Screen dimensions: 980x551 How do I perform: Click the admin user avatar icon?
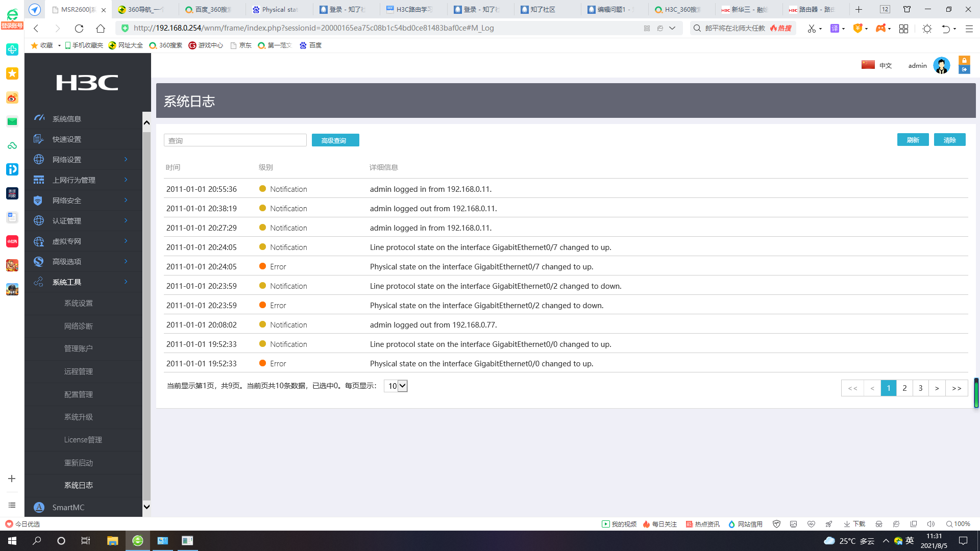coord(941,65)
